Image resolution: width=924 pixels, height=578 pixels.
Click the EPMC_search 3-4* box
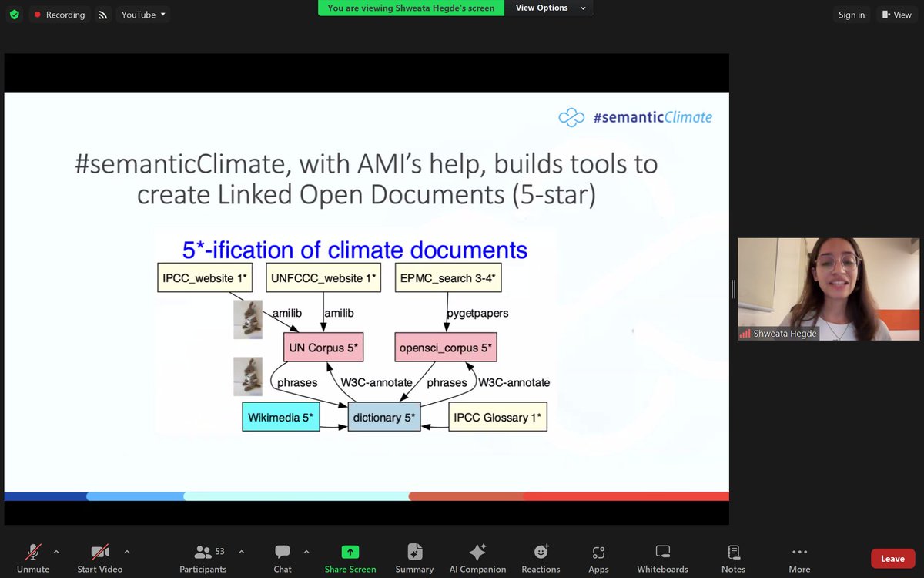click(447, 277)
